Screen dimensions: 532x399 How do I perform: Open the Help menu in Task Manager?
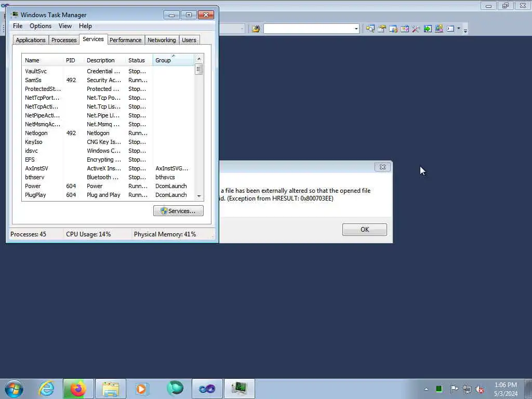pyautogui.click(x=85, y=26)
